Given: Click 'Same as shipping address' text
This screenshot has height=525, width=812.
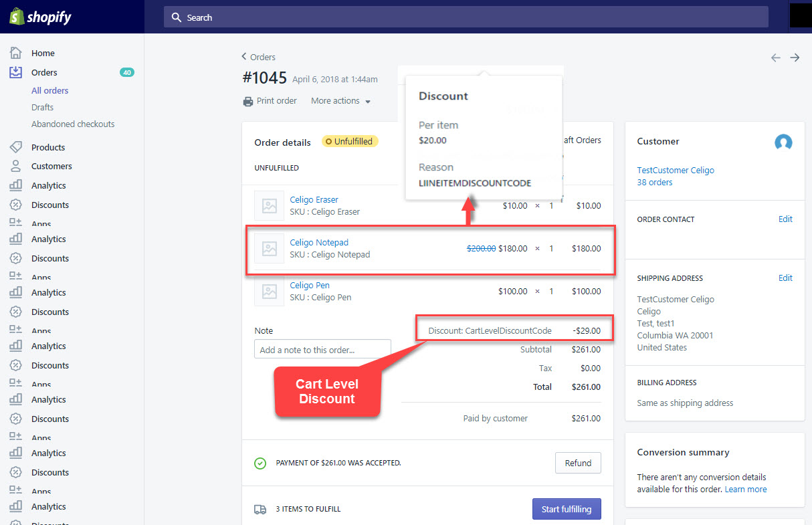Looking at the screenshot, I should coord(685,403).
